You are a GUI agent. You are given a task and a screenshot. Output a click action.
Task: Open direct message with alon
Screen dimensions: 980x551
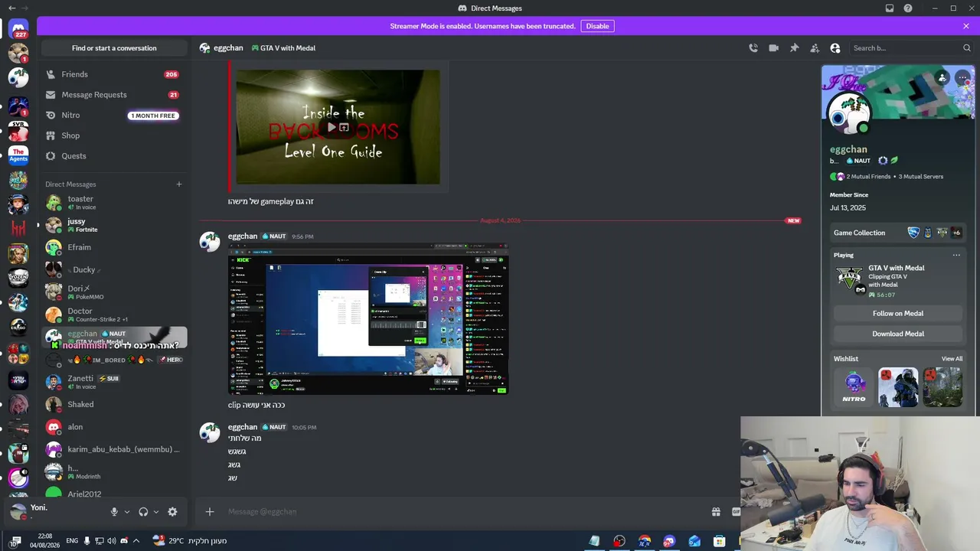pyautogui.click(x=114, y=427)
